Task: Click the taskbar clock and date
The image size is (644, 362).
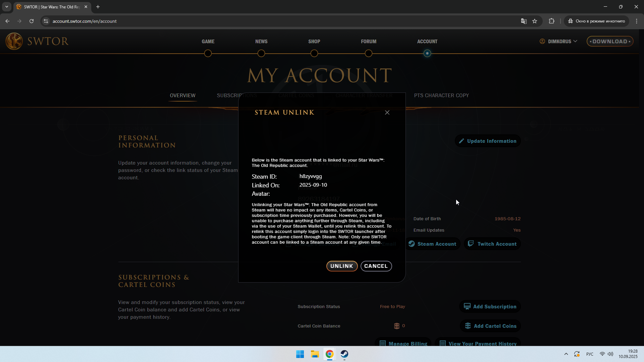Action: [628, 354]
